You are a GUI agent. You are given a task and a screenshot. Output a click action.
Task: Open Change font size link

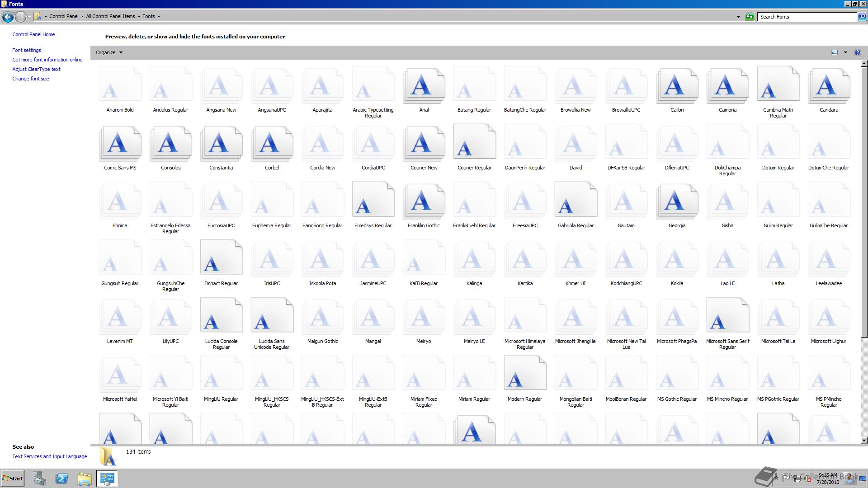(x=31, y=79)
